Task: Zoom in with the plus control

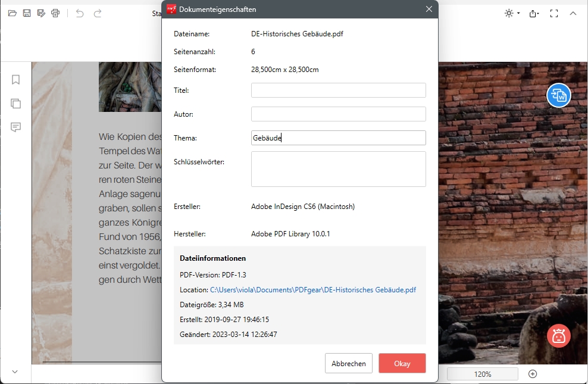Action: tap(533, 374)
